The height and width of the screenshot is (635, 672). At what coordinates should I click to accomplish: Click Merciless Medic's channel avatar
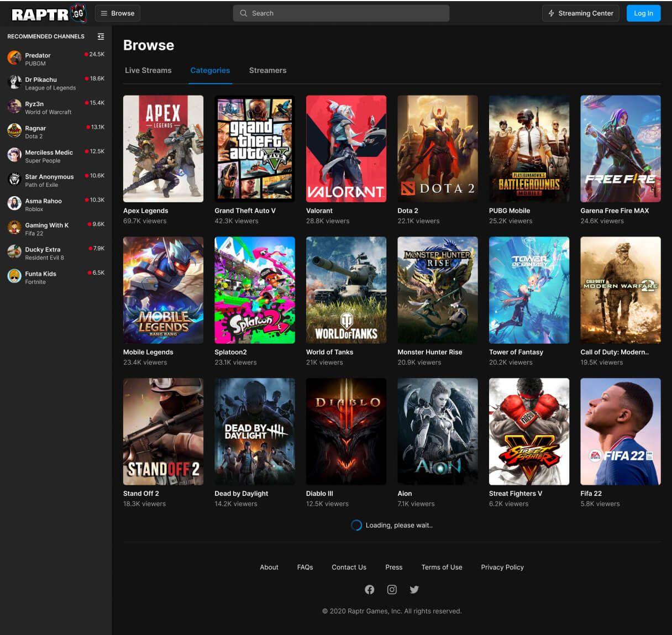[14, 155]
